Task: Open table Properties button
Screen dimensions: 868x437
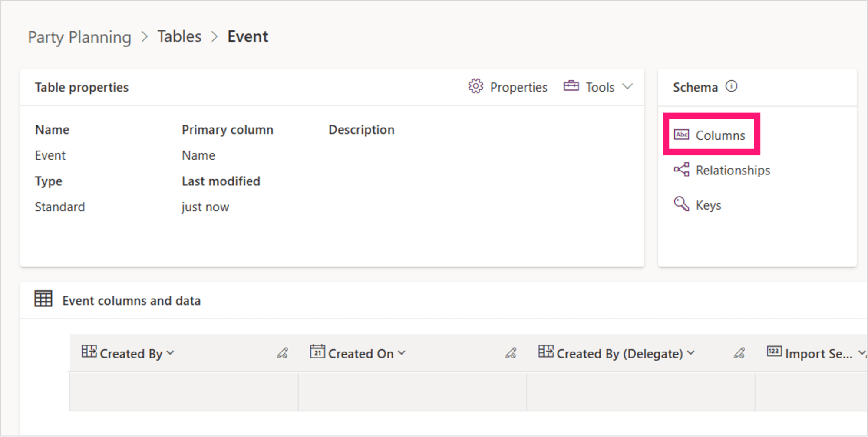Action: pyautogui.click(x=508, y=87)
